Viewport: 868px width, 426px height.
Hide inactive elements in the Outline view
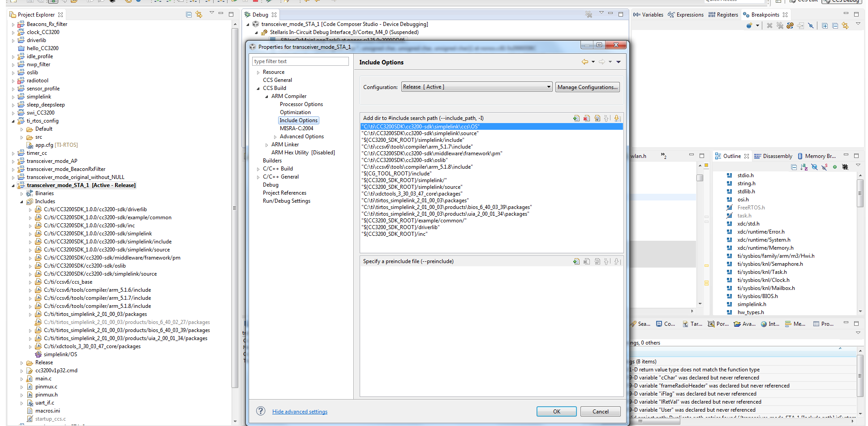(x=845, y=167)
